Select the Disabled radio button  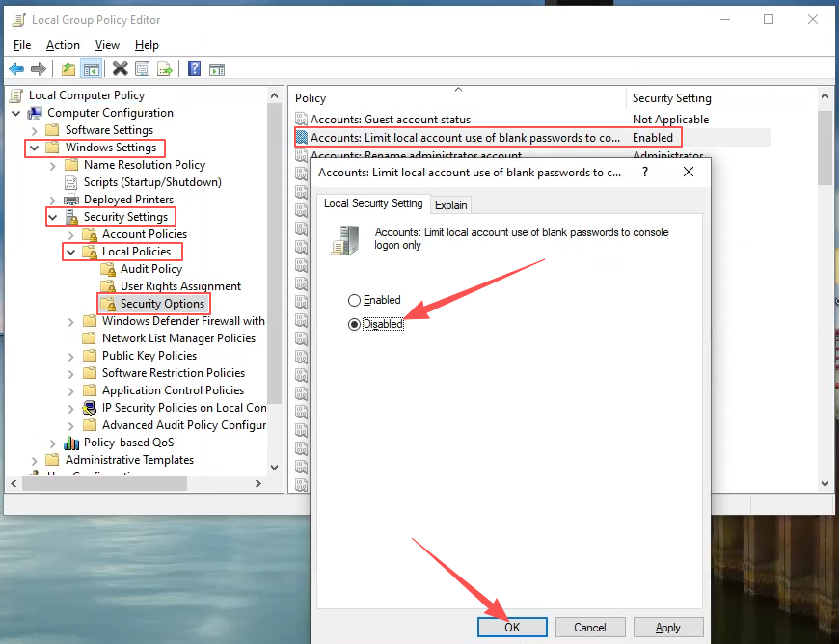[x=354, y=324]
